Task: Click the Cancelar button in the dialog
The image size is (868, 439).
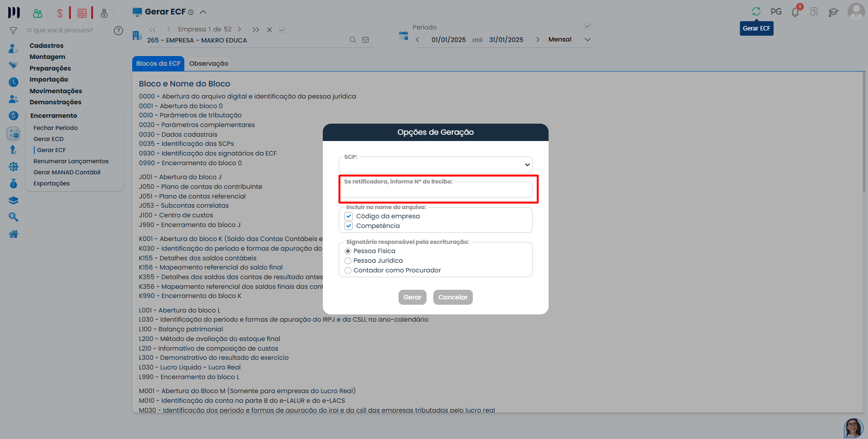Action: point(453,297)
